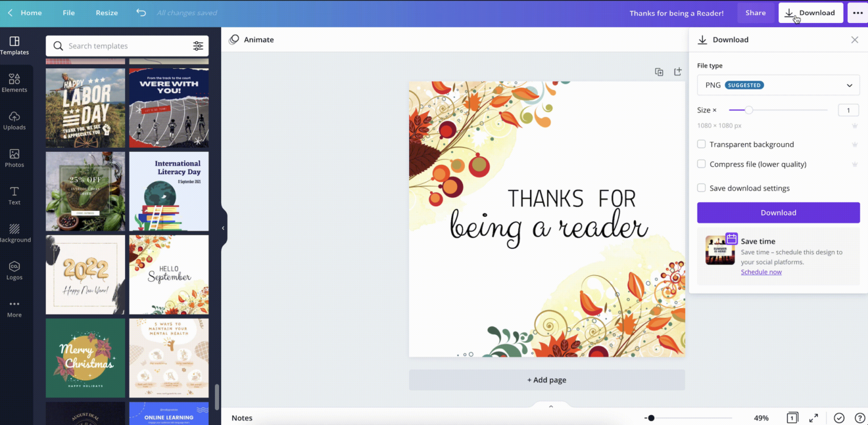Collapse the templates panel with the chevron
The width and height of the screenshot is (868, 425).
tap(223, 227)
